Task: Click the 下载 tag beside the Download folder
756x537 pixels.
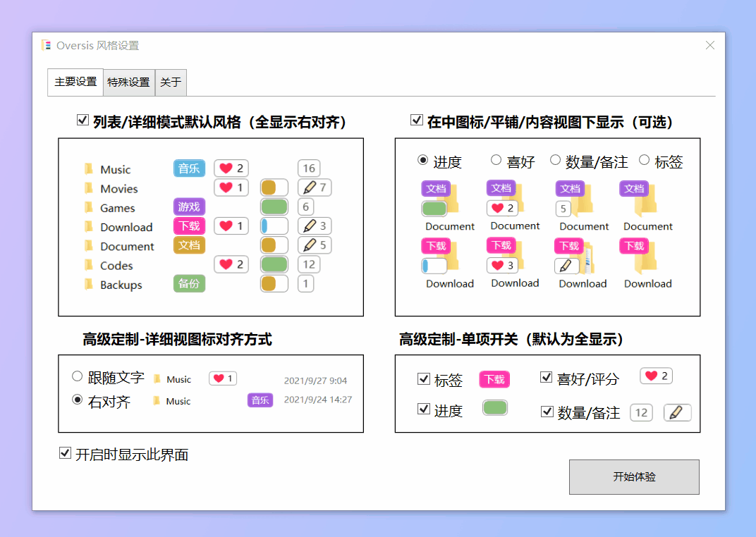Action: (x=188, y=226)
